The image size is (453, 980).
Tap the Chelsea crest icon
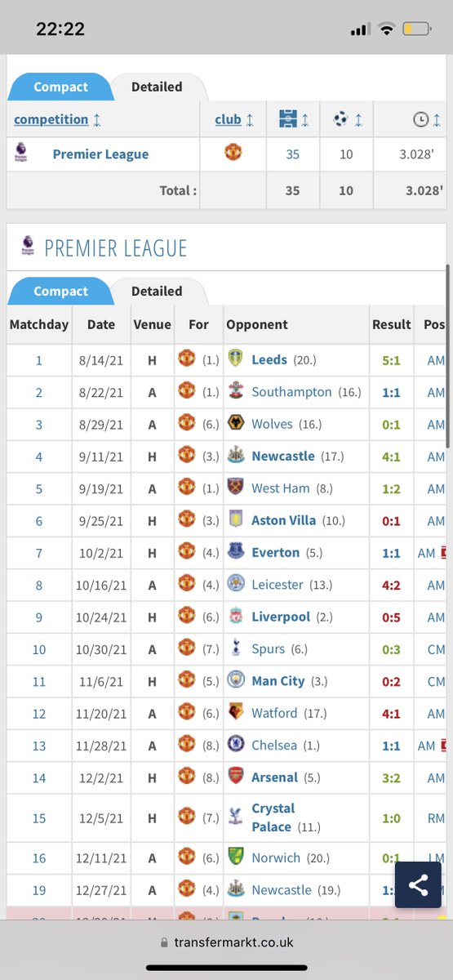[236, 745]
